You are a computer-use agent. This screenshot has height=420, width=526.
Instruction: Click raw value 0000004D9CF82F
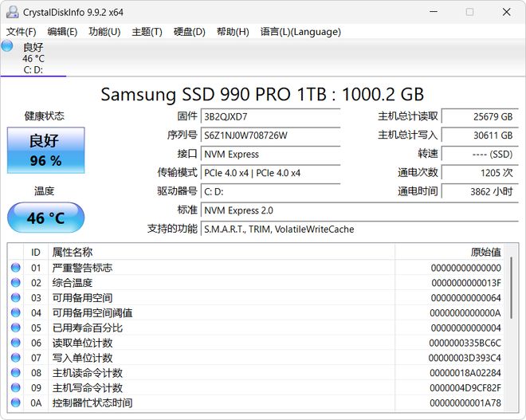(x=465, y=388)
